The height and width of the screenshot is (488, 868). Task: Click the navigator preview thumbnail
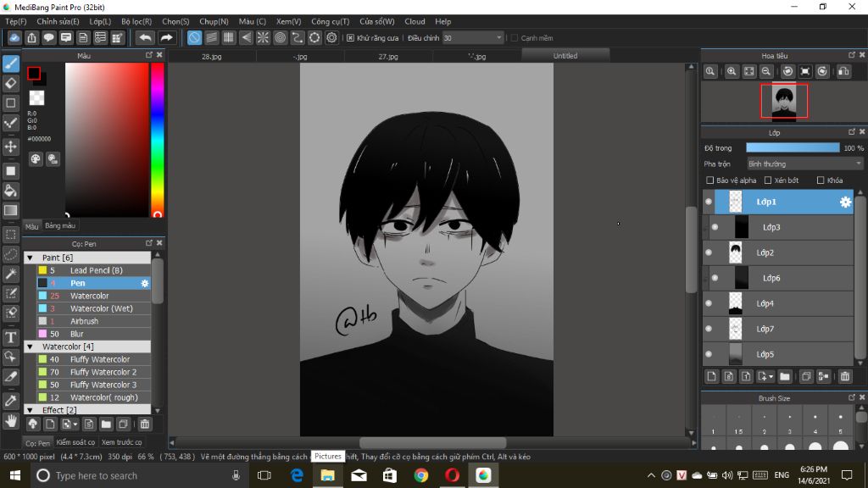(784, 102)
